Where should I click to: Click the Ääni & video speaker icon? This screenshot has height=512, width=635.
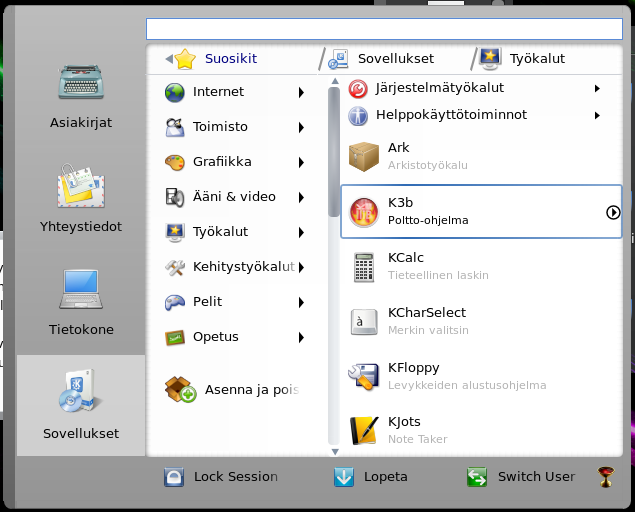tap(175, 197)
